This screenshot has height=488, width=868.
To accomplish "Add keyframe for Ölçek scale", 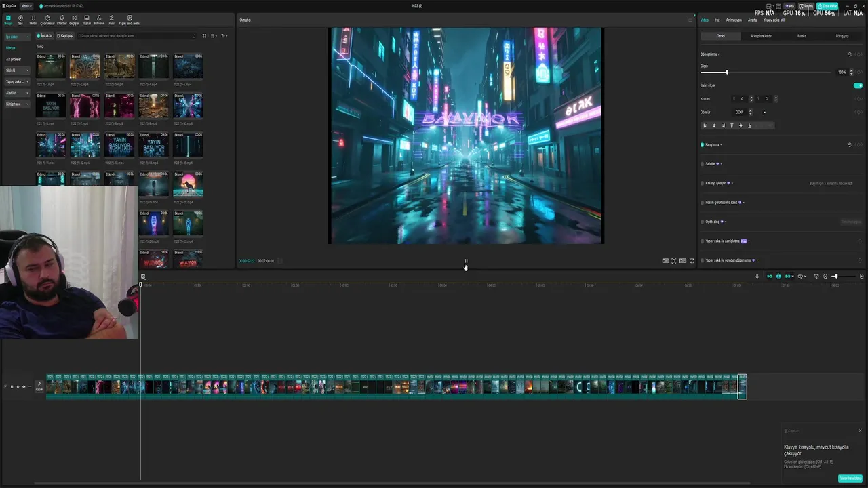I will (x=859, y=72).
